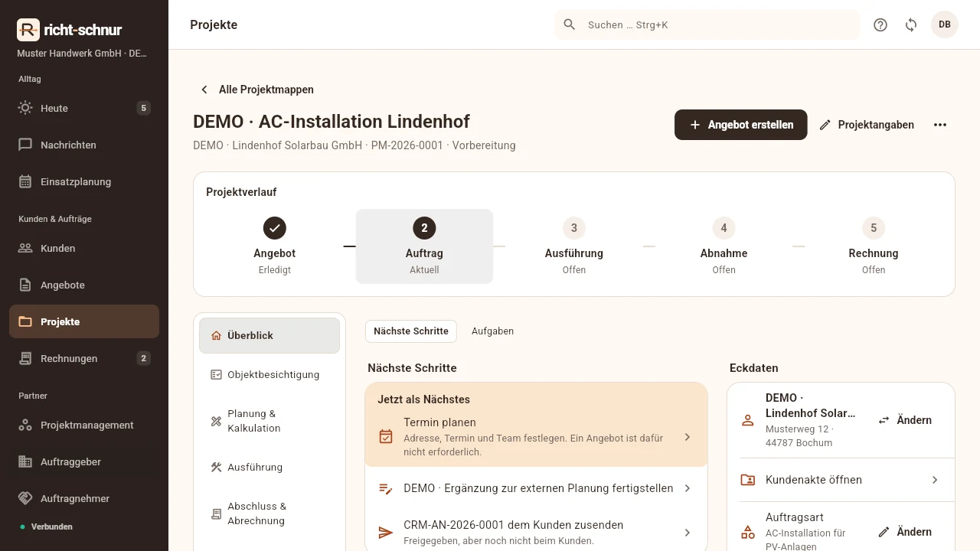980x551 pixels.
Task: Open the Kunden section
Action: point(84,248)
